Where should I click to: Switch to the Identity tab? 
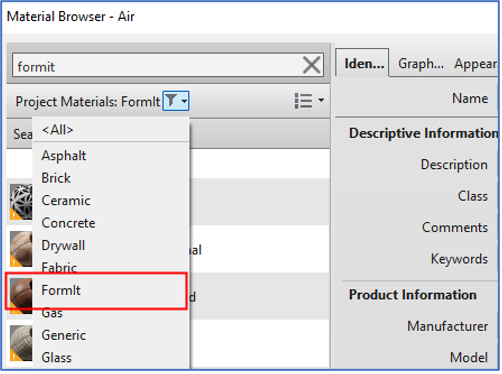point(362,63)
